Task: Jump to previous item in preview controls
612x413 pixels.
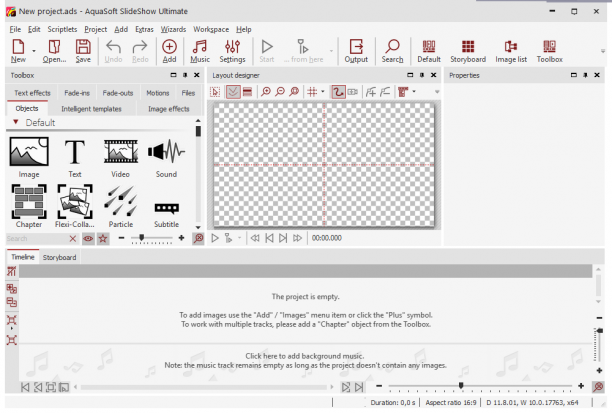Action: click(x=269, y=238)
